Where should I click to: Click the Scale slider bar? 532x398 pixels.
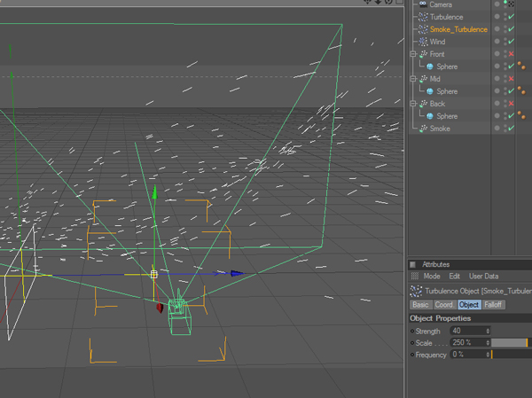pyautogui.click(x=509, y=342)
